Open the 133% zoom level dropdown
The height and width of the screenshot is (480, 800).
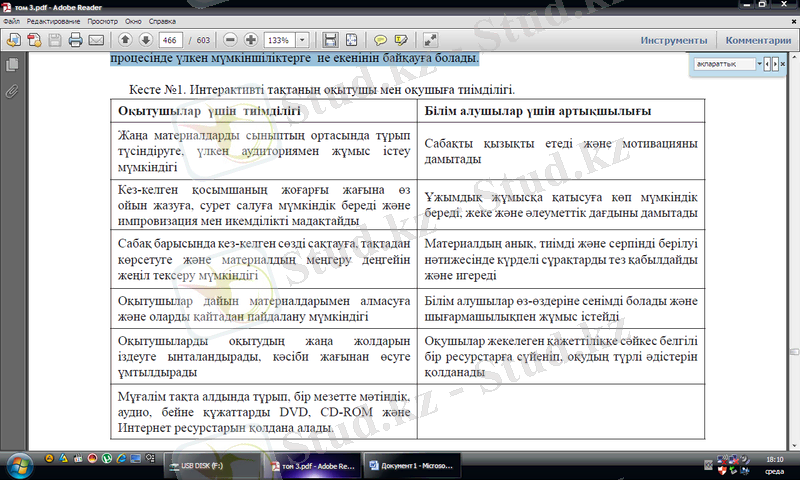click(300, 40)
